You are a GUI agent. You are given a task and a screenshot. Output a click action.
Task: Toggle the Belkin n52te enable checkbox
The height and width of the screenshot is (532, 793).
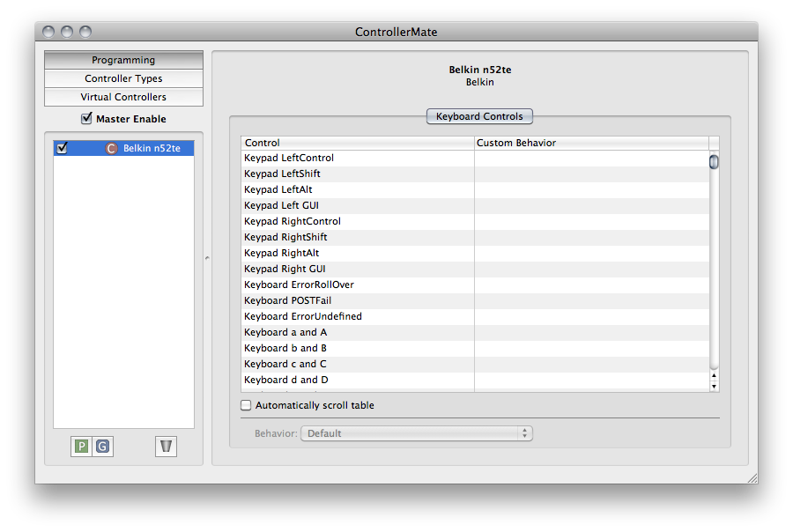[x=63, y=148]
